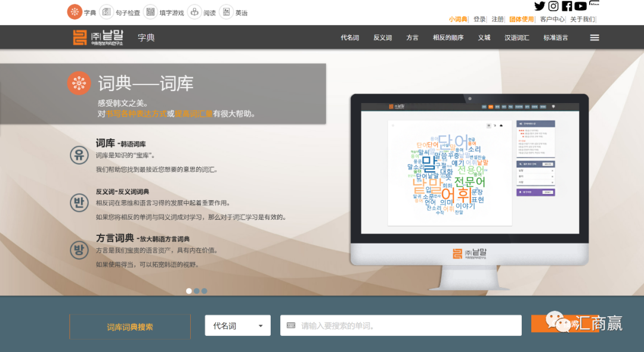Click the 阅读 reading icon
Screen dimensions: 644x352
click(x=194, y=11)
